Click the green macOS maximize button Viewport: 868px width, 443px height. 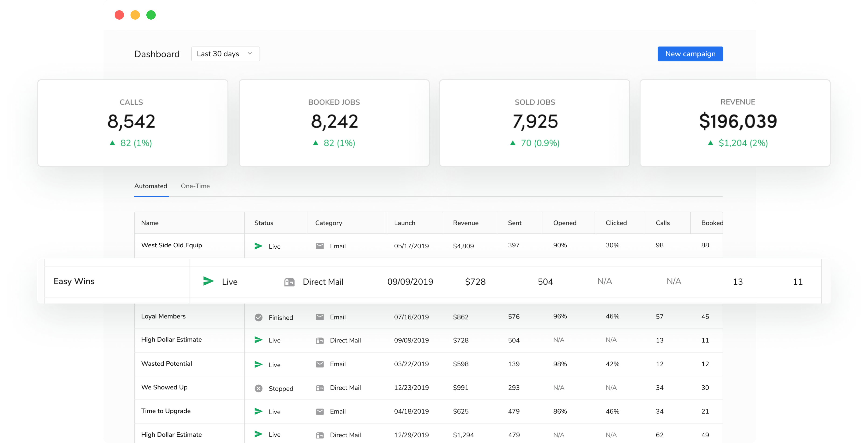click(151, 15)
